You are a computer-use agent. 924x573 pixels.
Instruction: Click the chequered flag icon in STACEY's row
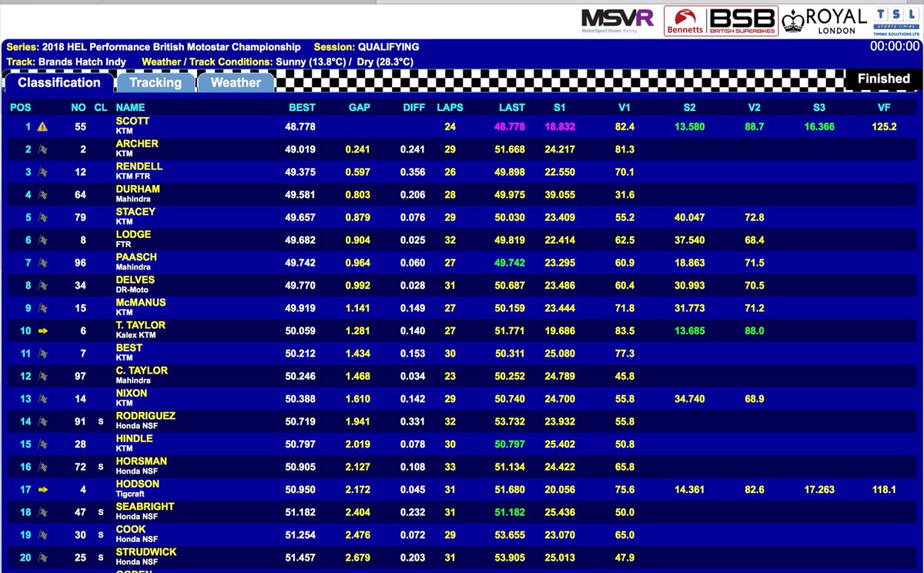pos(42,218)
